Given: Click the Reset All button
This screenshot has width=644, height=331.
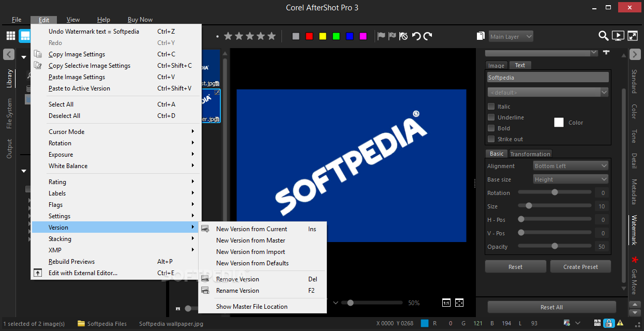Looking at the screenshot, I should coord(551,307).
